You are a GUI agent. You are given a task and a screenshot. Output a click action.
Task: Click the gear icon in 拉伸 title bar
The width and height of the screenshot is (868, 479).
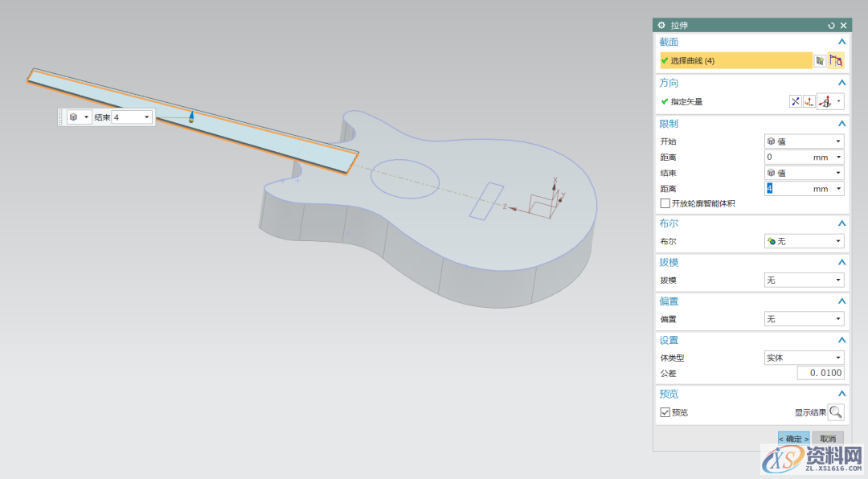click(x=662, y=26)
